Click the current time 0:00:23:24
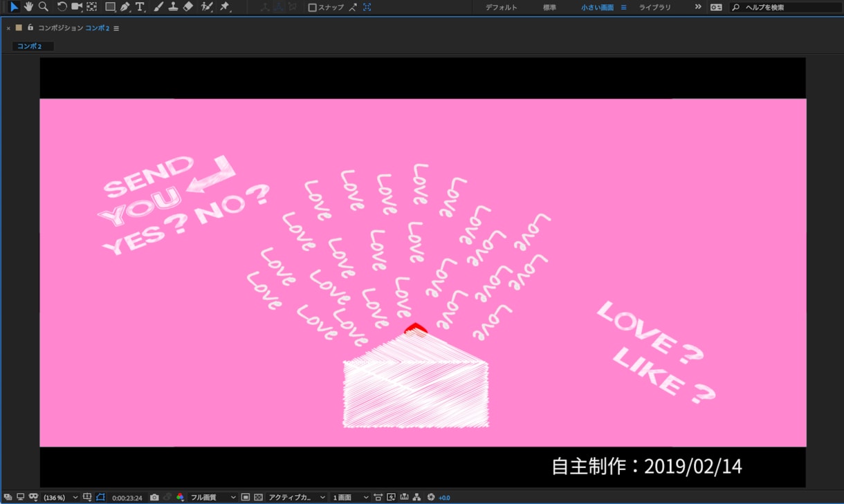The height and width of the screenshot is (504, 844). [x=127, y=498]
